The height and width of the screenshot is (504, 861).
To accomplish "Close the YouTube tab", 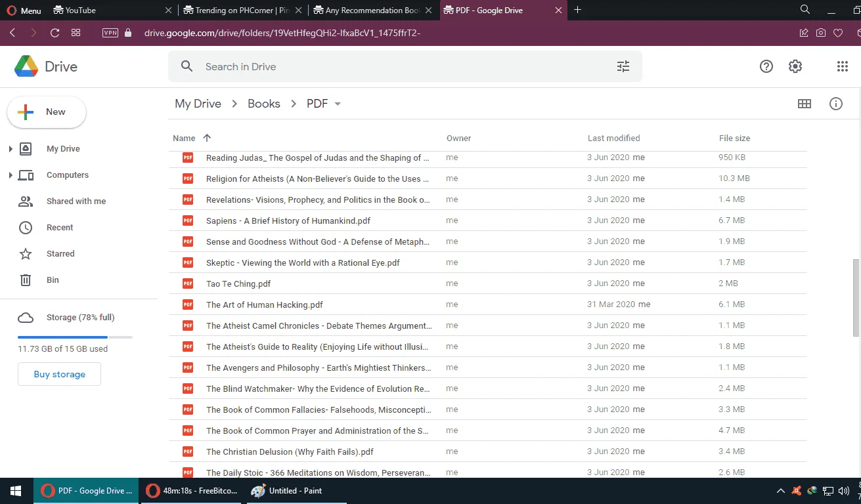I will (x=168, y=10).
